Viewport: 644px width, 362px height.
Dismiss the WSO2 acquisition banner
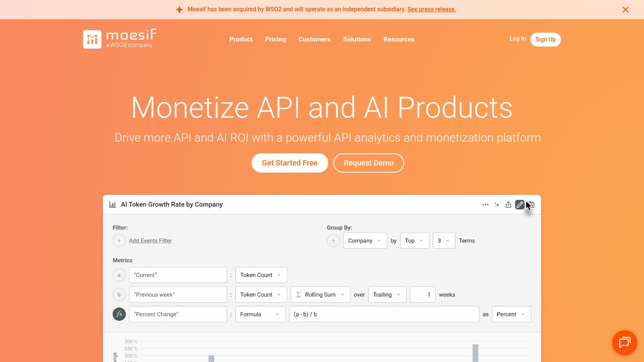pyautogui.click(x=626, y=10)
